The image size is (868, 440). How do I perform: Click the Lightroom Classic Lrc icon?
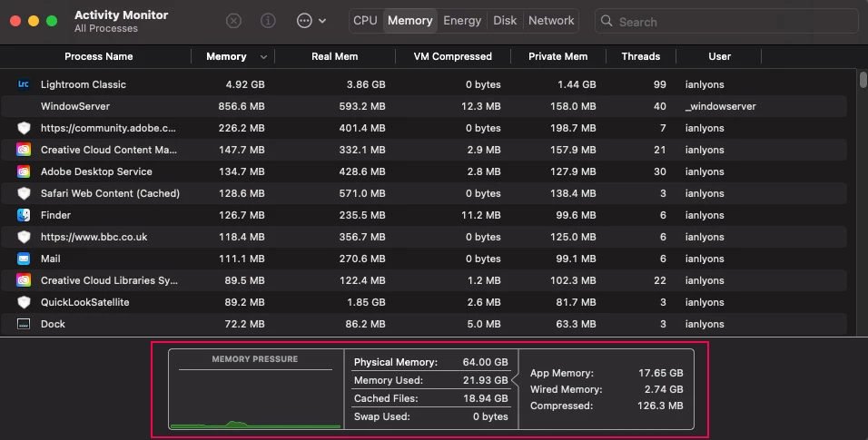click(24, 84)
